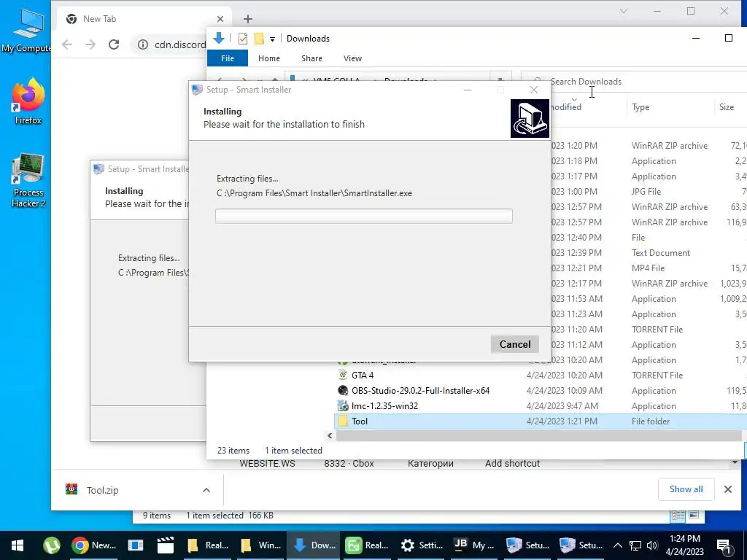Open the clapperboard app on taskbar
Viewport: 747px width, 560px height.
(166, 545)
